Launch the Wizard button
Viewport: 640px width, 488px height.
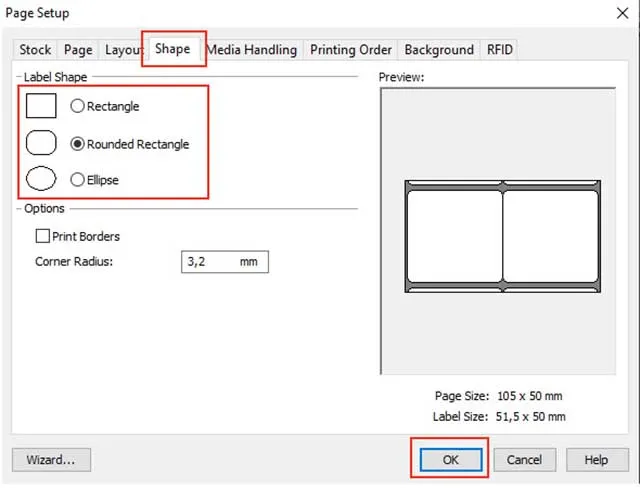click(x=51, y=460)
